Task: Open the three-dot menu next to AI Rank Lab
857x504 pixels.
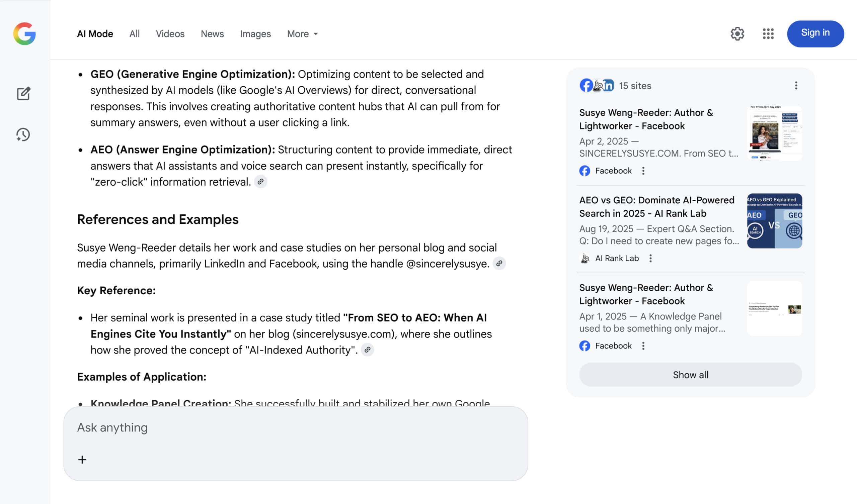Action: click(650, 258)
